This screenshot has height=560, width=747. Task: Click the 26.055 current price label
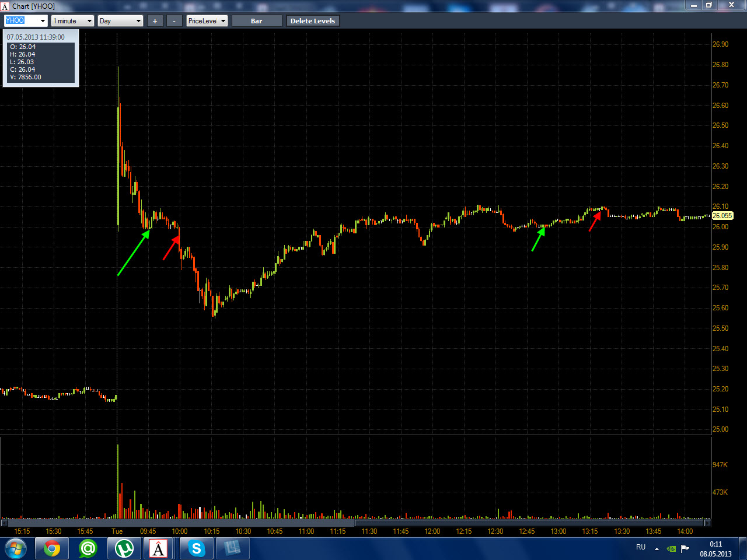[x=722, y=216]
